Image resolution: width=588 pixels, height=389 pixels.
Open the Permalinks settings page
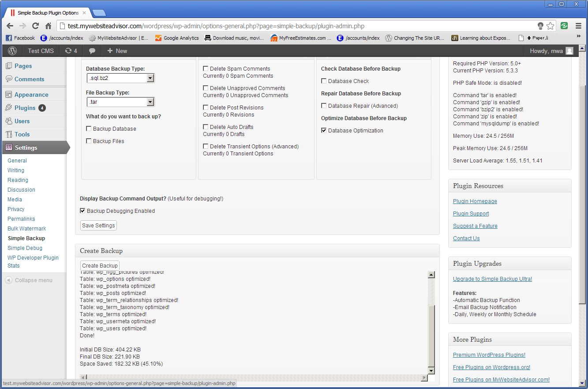pyautogui.click(x=21, y=219)
